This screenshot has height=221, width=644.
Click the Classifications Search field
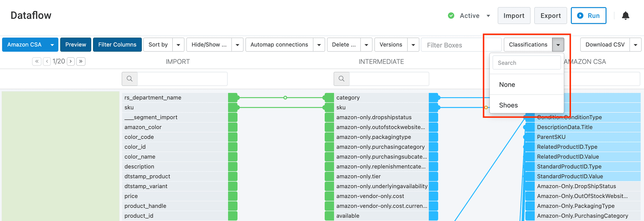point(526,63)
